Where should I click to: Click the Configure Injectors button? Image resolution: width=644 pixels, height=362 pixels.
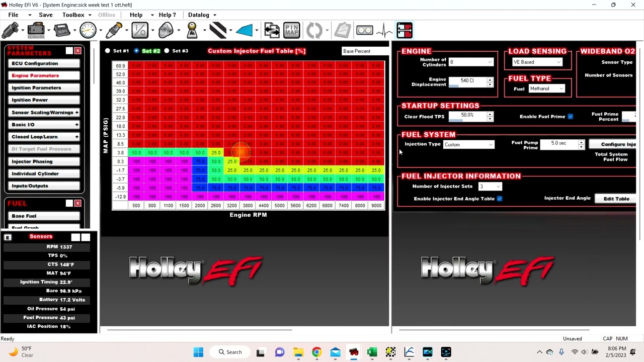point(612,145)
